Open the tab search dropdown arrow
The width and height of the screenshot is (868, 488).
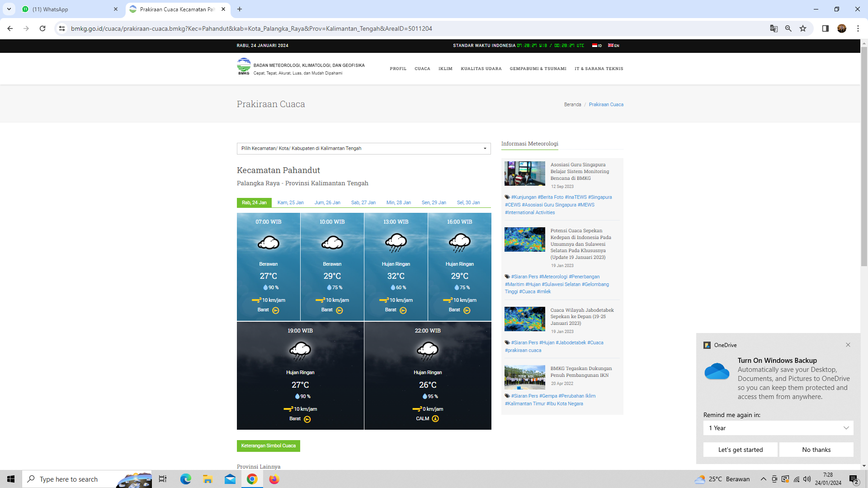(x=9, y=9)
